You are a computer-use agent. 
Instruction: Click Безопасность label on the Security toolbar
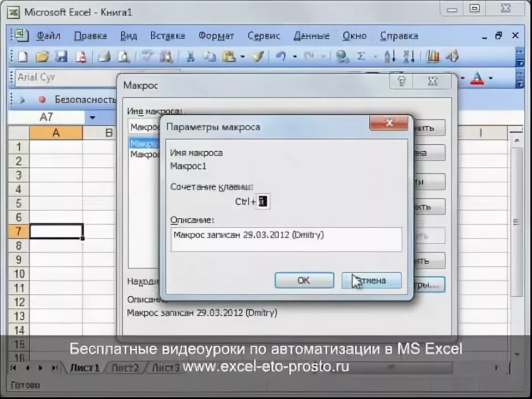click(x=85, y=99)
